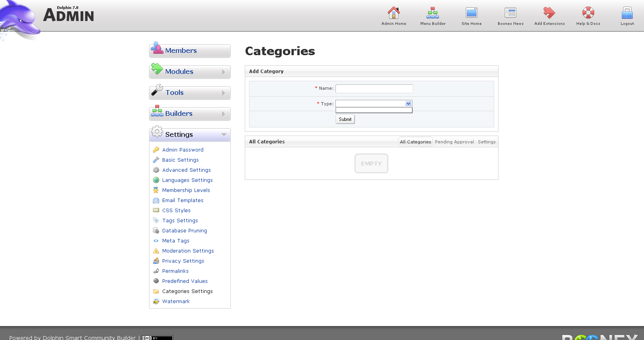Click the Logout padlock icon
The height and width of the screenshot is (340, 644).
[x=627, y=13]
